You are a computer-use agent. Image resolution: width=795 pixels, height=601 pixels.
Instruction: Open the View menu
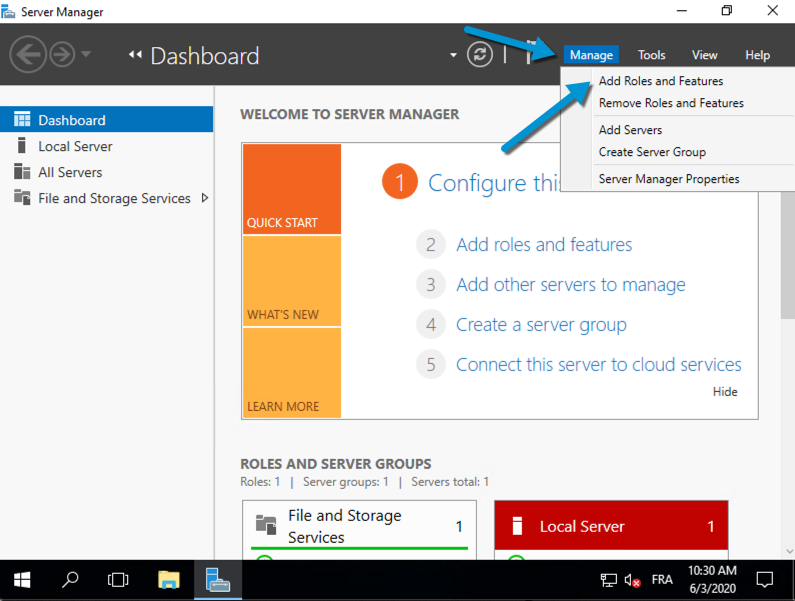point(705,55)
